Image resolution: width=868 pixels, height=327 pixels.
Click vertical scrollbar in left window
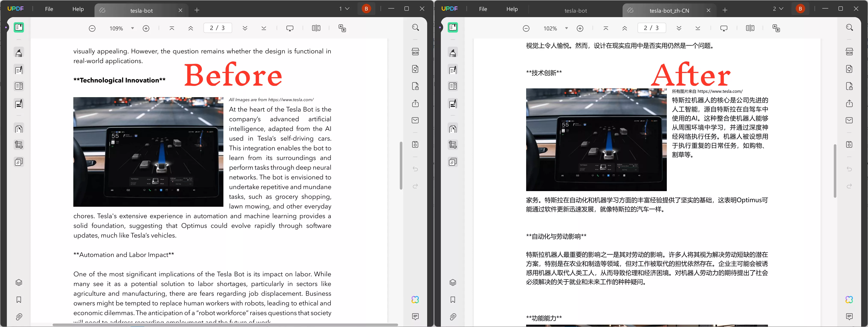401,165
